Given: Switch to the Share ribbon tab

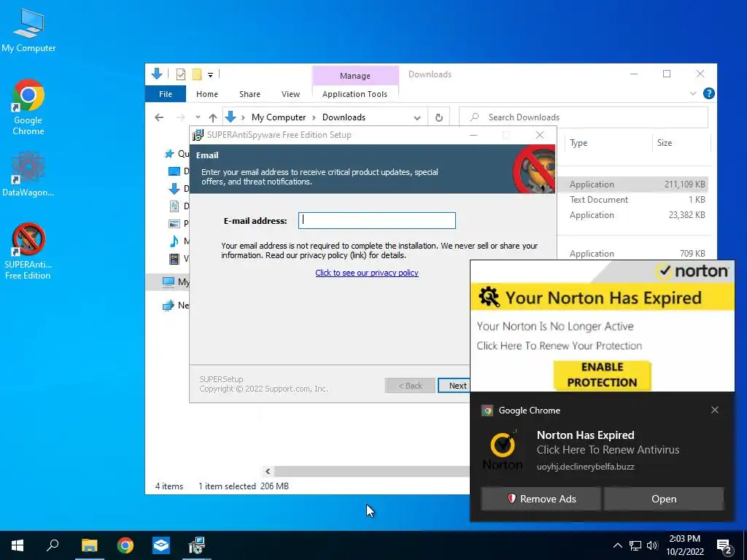Looking at the screenshot, I should [249, 94].
